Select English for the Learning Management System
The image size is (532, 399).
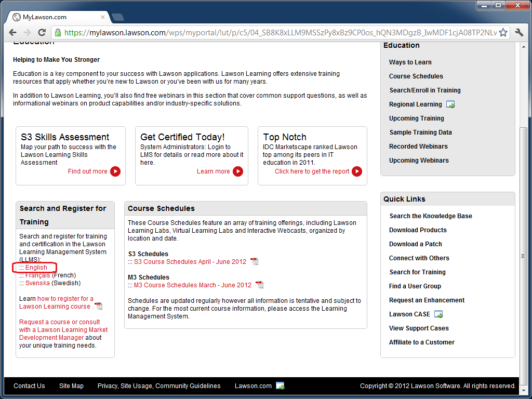coord(36,267)
